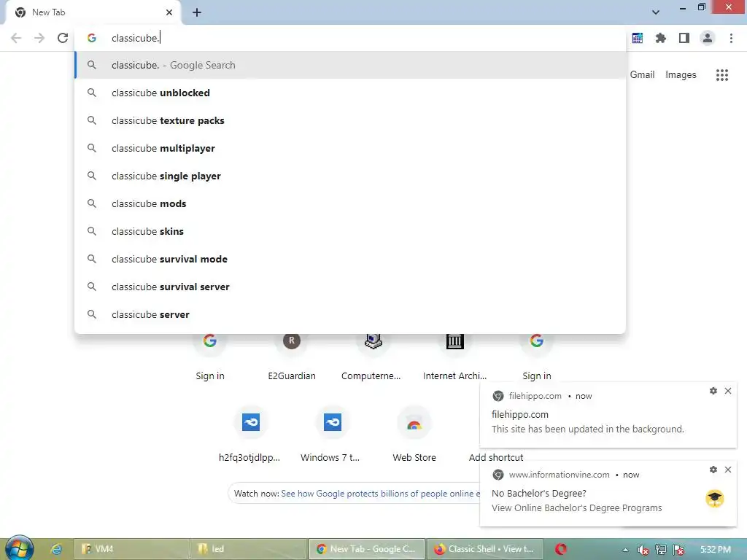Open a new tab with plus icon
The height and width of the screenshot is (560, 747).
point(197,12)
